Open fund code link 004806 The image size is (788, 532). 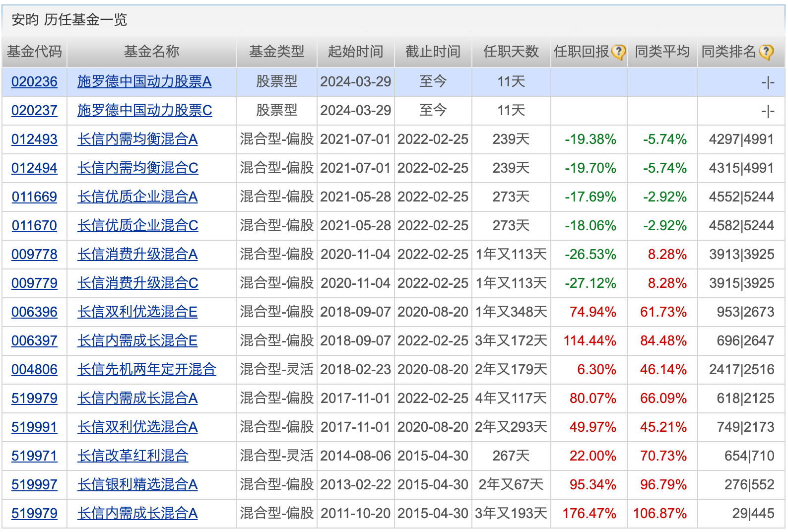point(34,370)
